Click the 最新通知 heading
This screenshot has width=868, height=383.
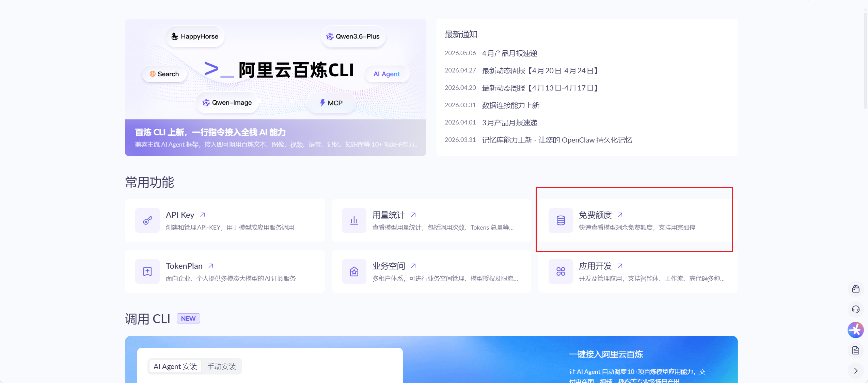(x=461, y=34)
